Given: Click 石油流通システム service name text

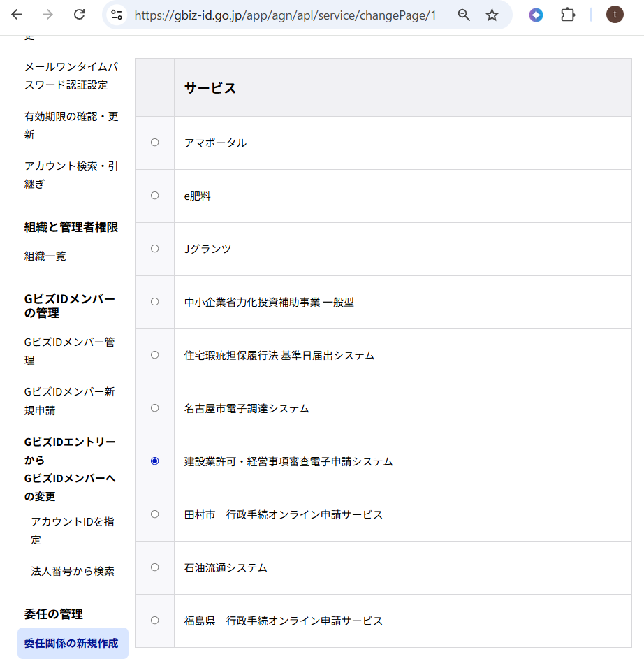Looking at the screenshot, I should [226, 567].
